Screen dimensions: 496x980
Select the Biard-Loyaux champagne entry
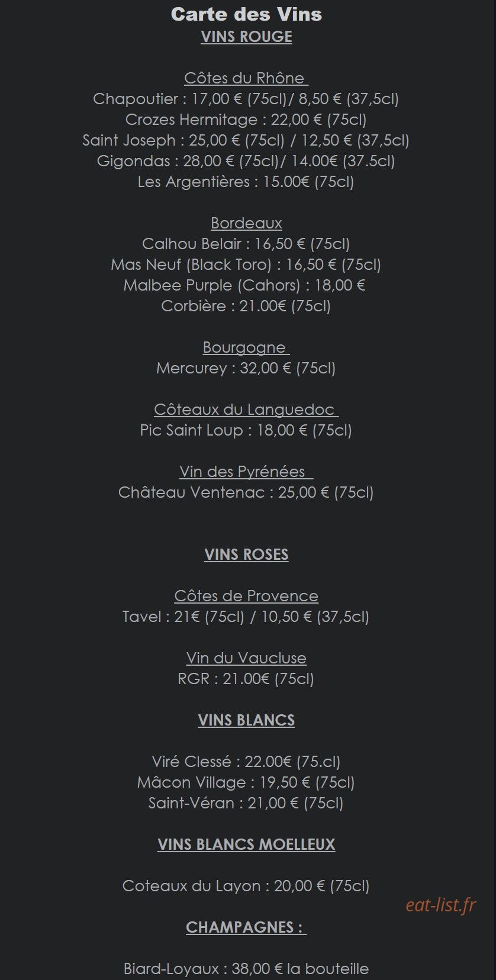[x=246, y=969]
